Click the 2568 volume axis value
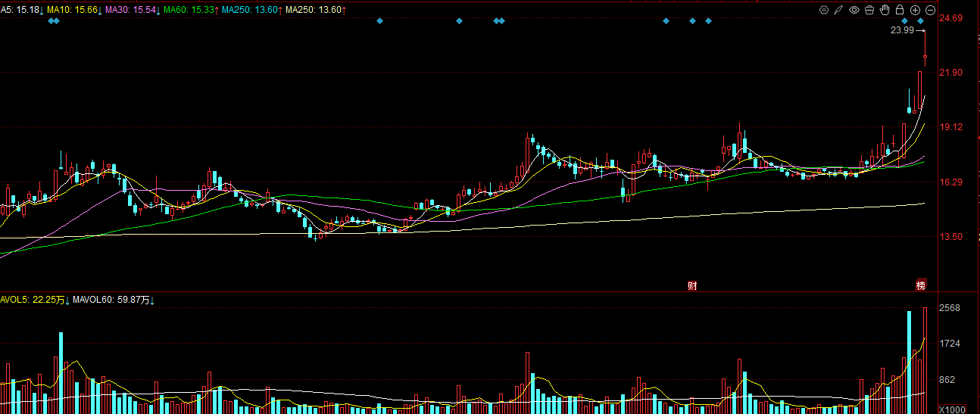The height and width of the screenshot is (414, 980). click(x=950, y=308)
